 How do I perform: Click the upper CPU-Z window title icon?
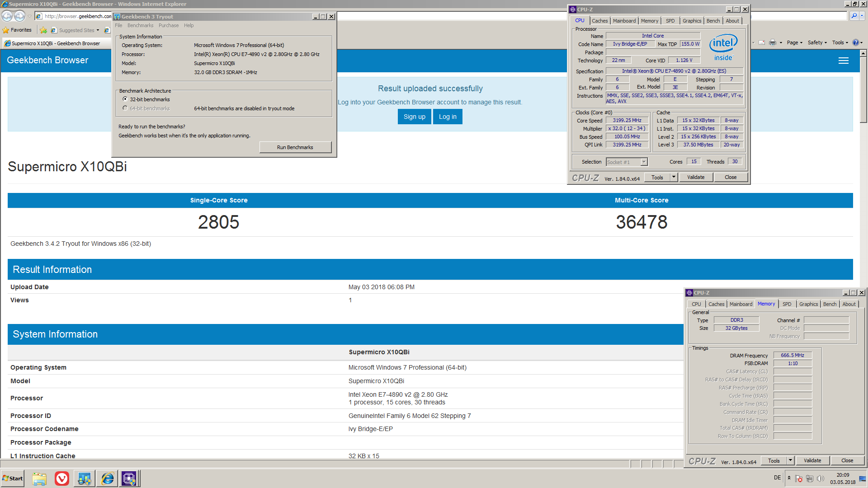573,9
